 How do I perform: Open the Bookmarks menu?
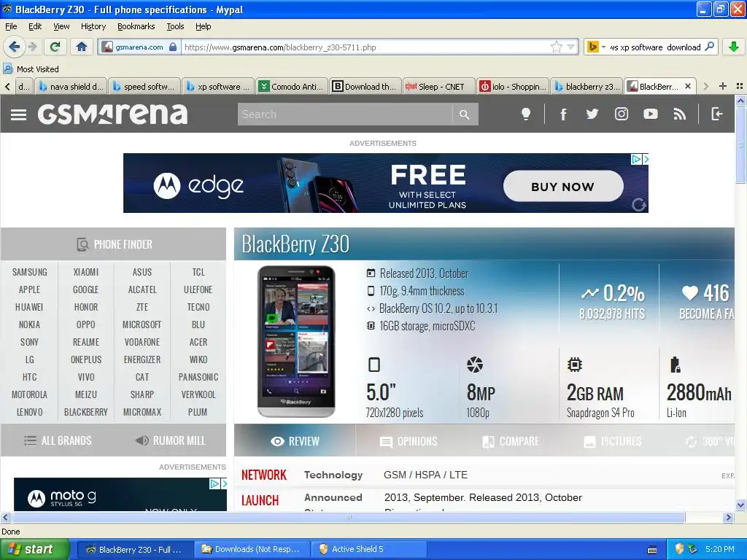click(136, 26)
